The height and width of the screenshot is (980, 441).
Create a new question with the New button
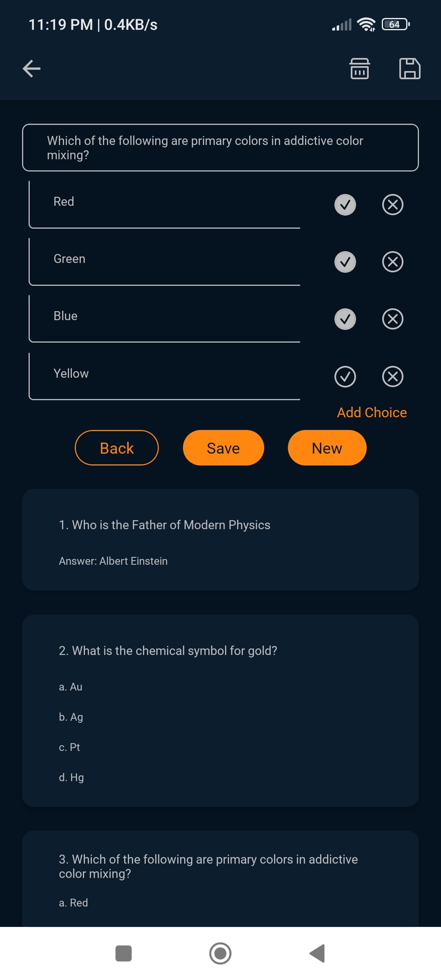327,448
